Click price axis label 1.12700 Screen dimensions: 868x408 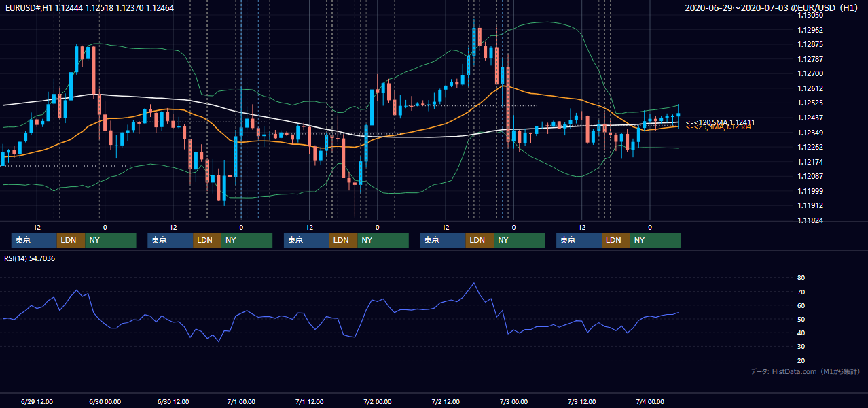[810, 73]
